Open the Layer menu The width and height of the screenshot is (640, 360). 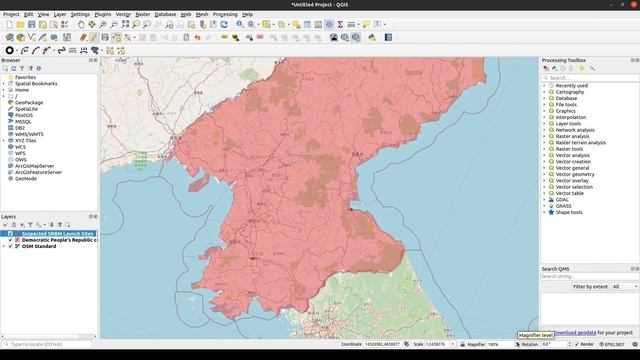point(60,14)
